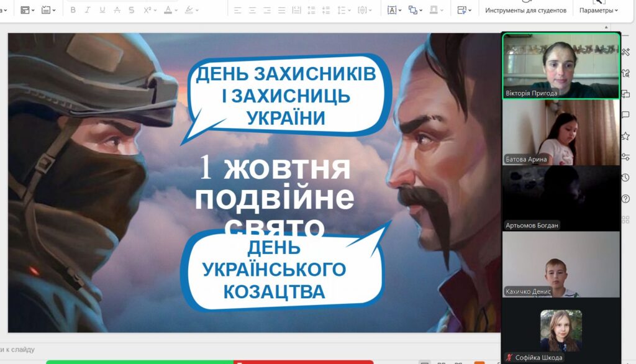Toggle underline text formatting
The image size is (636, 364).
coord(102,10)
